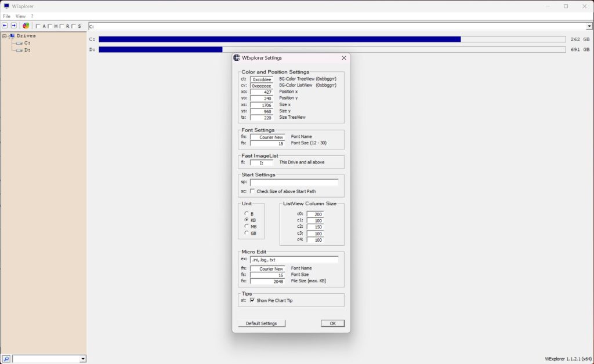Click the WExplorer Settings dialog title icon

point(237,58)
